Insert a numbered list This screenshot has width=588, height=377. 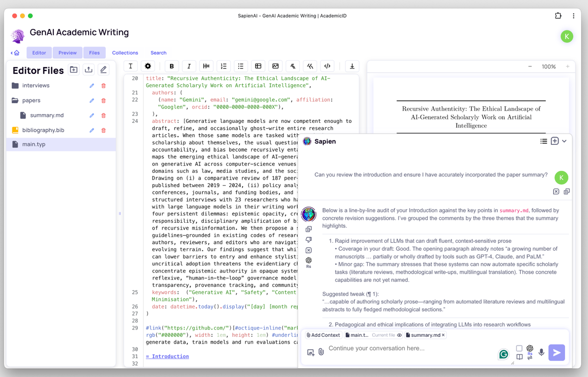[x=223, y=66]
